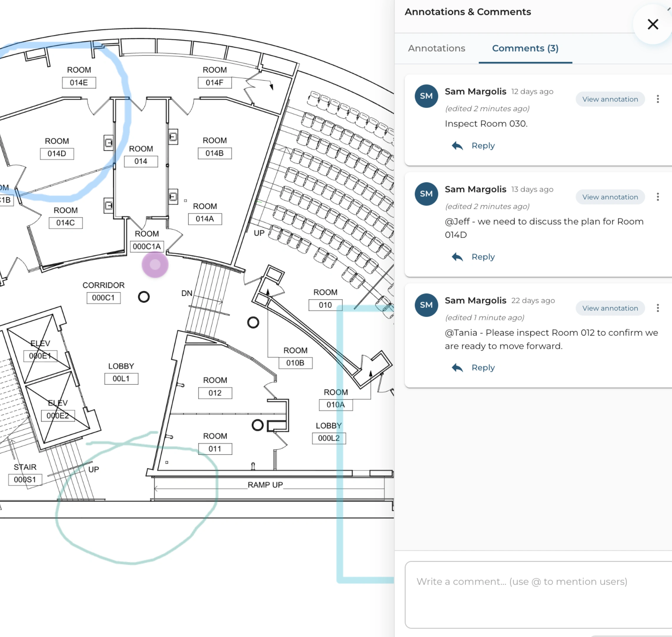Viewport: 672px width, 637px height.
Task: Click Sam Margolis avatar on first comment
Action: pos(426,96)
